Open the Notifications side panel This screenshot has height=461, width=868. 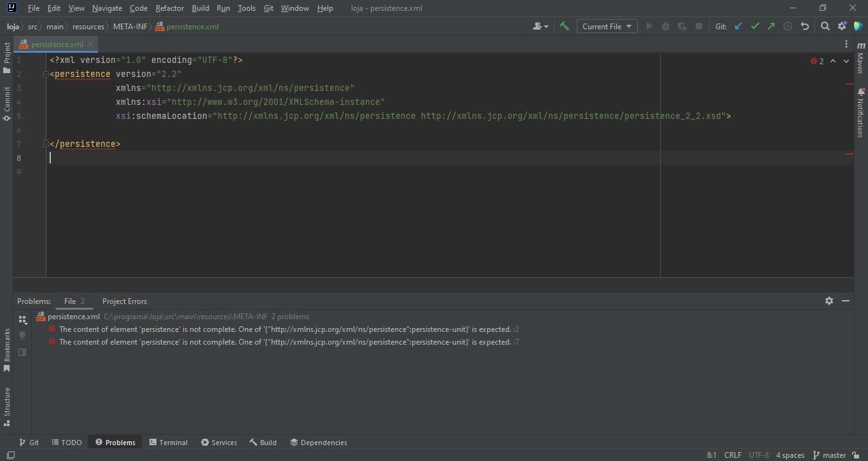click(861, 113)
